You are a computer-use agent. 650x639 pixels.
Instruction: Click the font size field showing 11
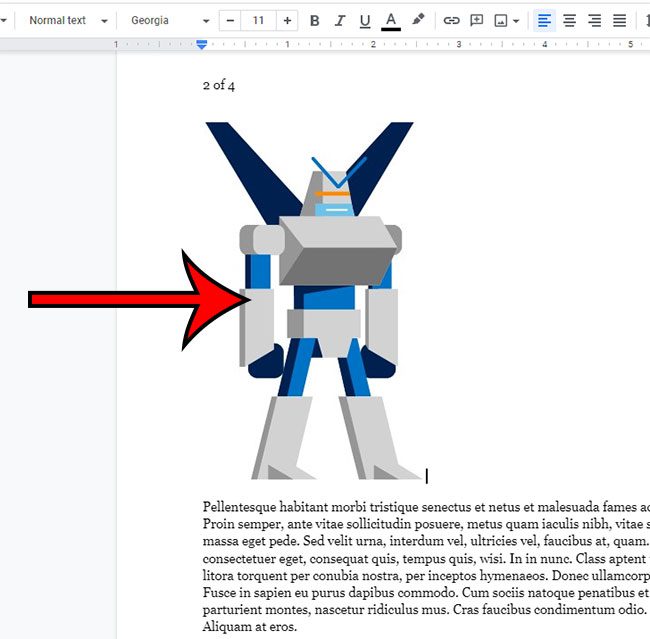coord(259,20)
